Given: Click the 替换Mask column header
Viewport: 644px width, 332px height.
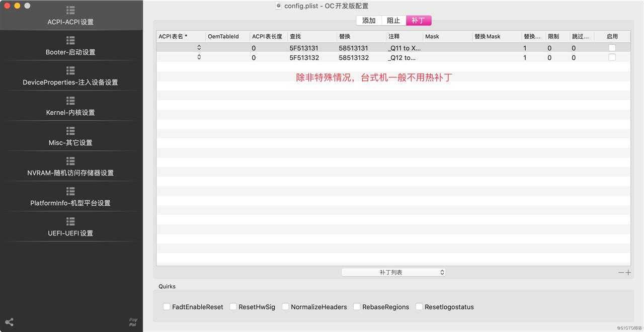Looking at the screenshot, I should pos(496,36).
